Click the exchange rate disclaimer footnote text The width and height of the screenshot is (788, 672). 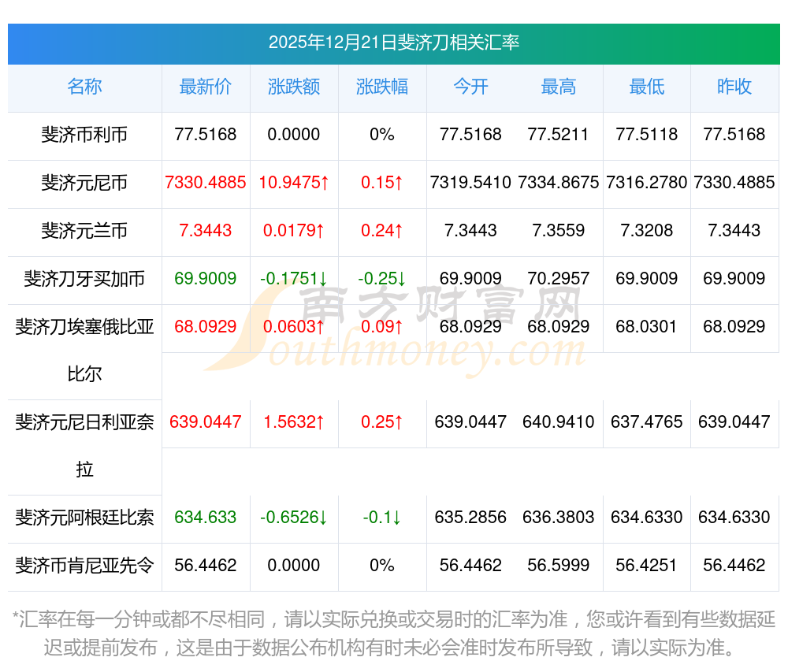pyautogui.click(x=393, y=633)
